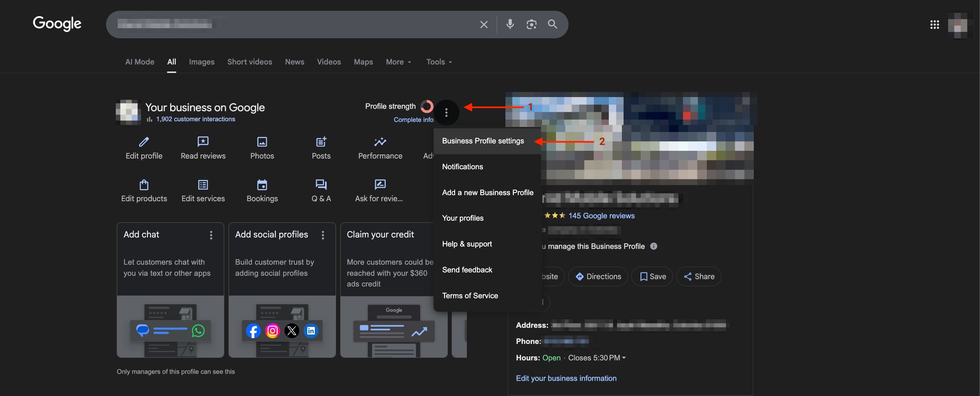This screenshot has height=396, width=980.
Task: Expand the More search filters dropdown
Action: [x=398, y=62]
